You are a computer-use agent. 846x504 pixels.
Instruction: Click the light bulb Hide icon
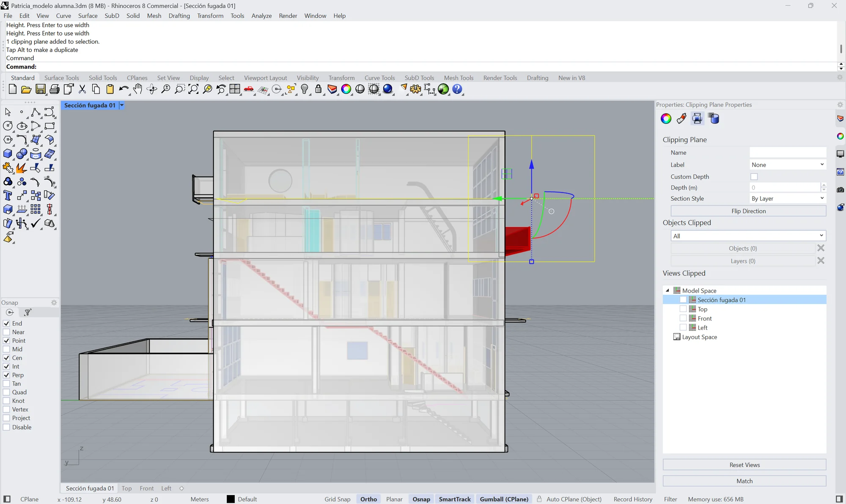click(305, 89)
